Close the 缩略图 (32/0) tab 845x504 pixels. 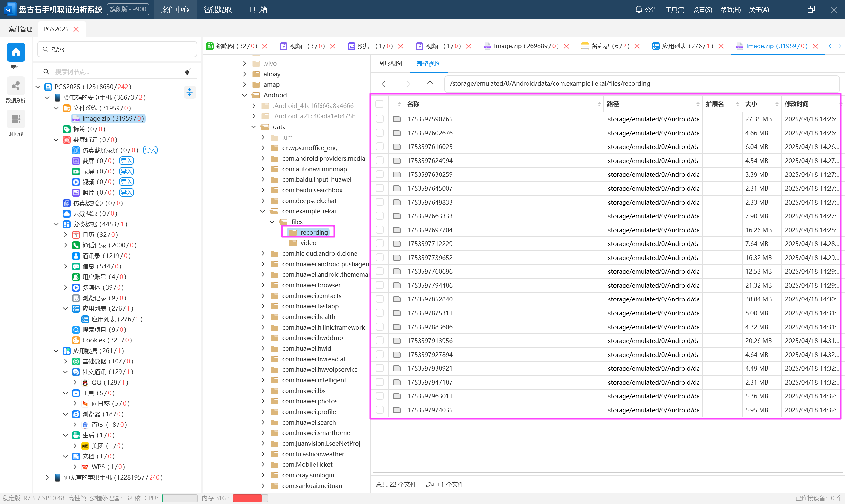coord(265,46)
